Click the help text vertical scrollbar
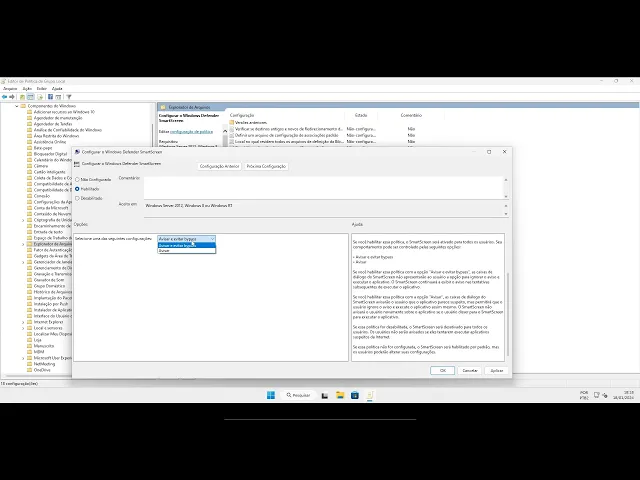Viewport: 640px width, 480px height. pyautogui.click(x=508, y=314)
